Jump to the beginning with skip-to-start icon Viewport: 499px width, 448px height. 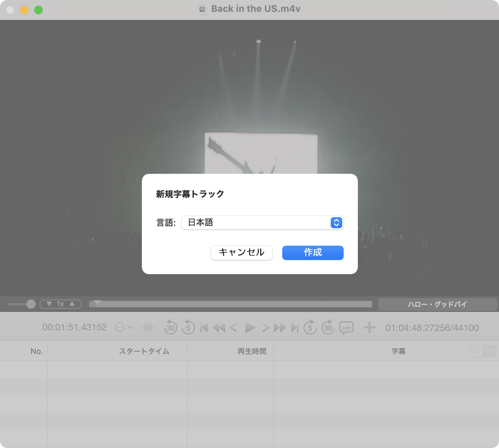point(204,328)
